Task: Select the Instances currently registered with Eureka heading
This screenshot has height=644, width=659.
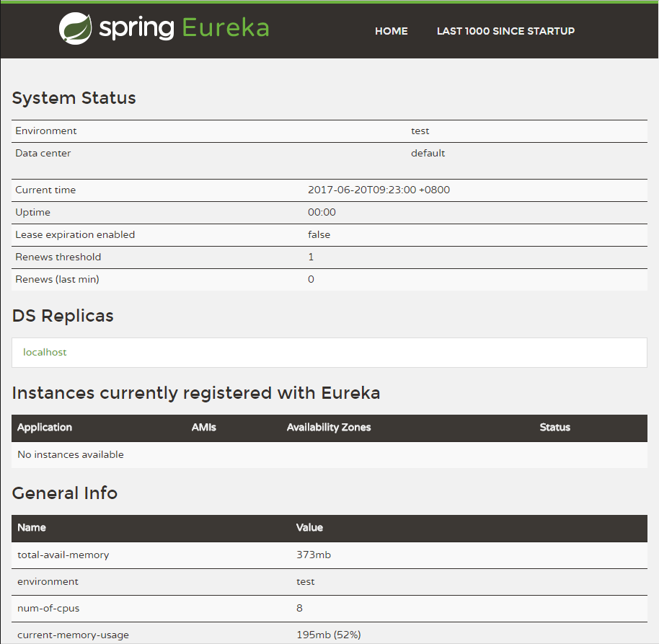Action: (196, 393)
